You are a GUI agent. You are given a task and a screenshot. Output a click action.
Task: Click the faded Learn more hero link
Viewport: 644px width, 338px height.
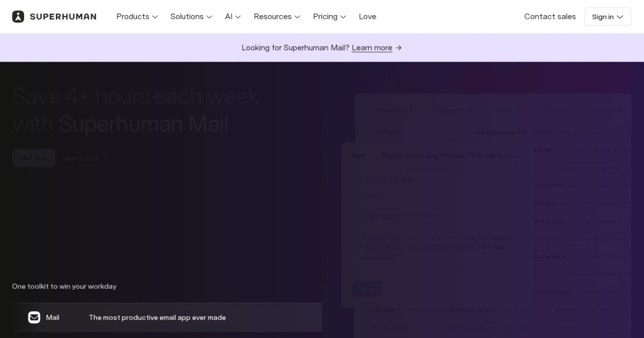[x=85, y=158]
